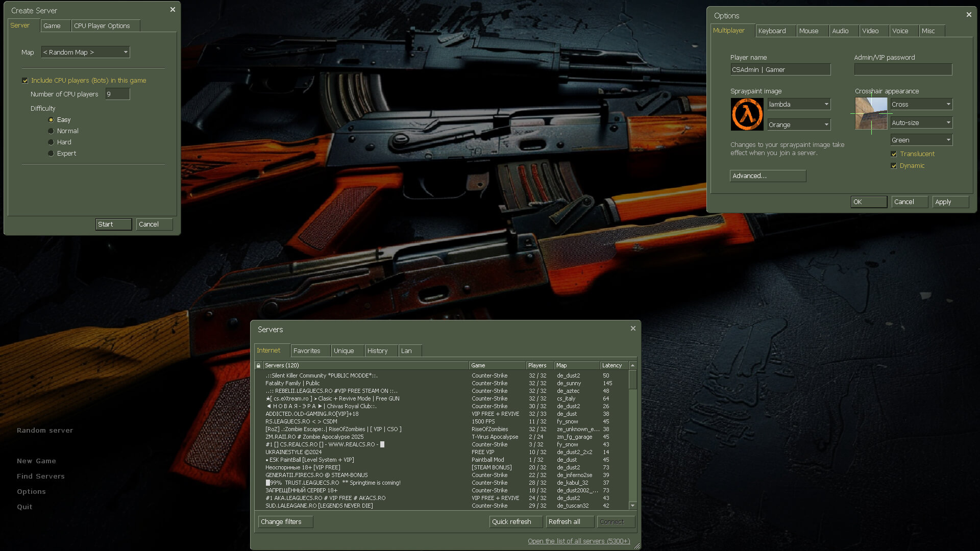Sort servers by Latency column header

click(x=614, y=365)
